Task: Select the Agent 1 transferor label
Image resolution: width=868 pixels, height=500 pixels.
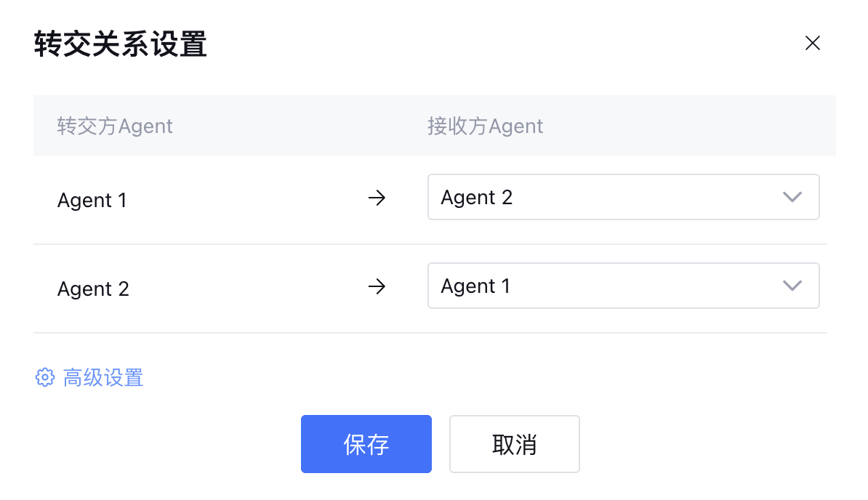Action: pyautogui.click(x=92, y=201)
